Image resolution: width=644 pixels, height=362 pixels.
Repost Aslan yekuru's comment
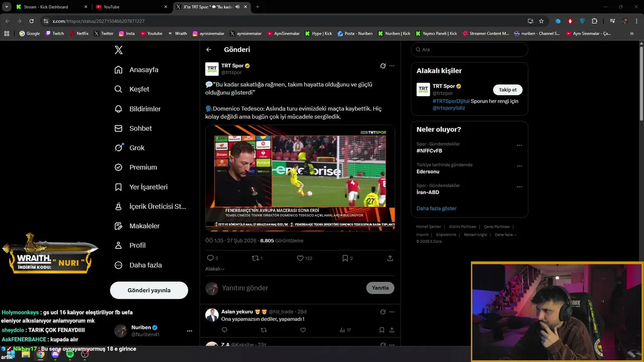click(264, 330)
